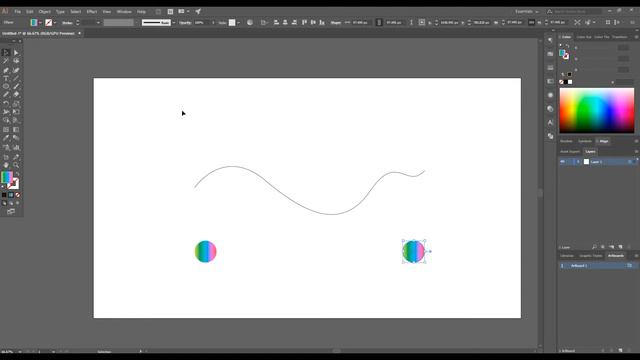Select the Hand tool

click(x=6, y=165)
